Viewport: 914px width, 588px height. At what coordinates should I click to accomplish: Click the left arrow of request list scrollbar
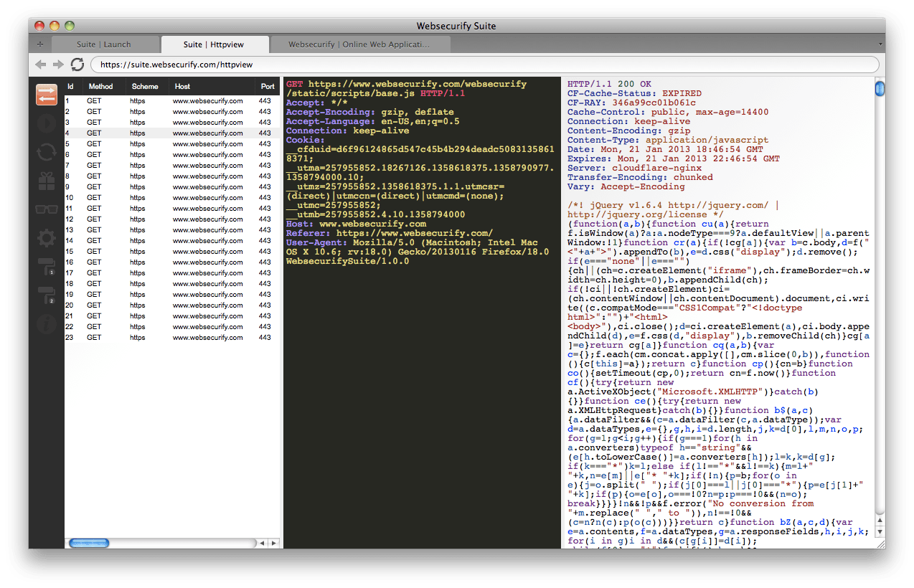point(263,544)
